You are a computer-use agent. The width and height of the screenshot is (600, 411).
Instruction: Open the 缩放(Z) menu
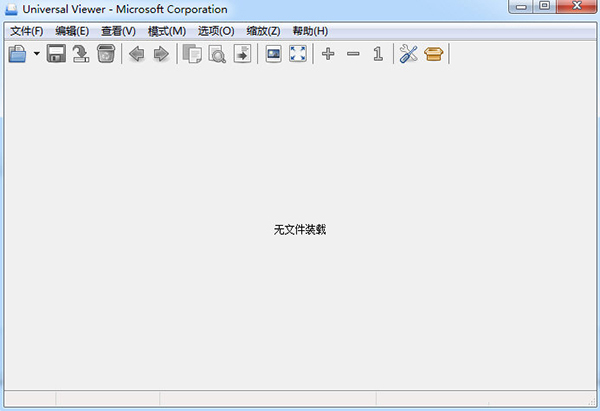click(x=263, y=31)
